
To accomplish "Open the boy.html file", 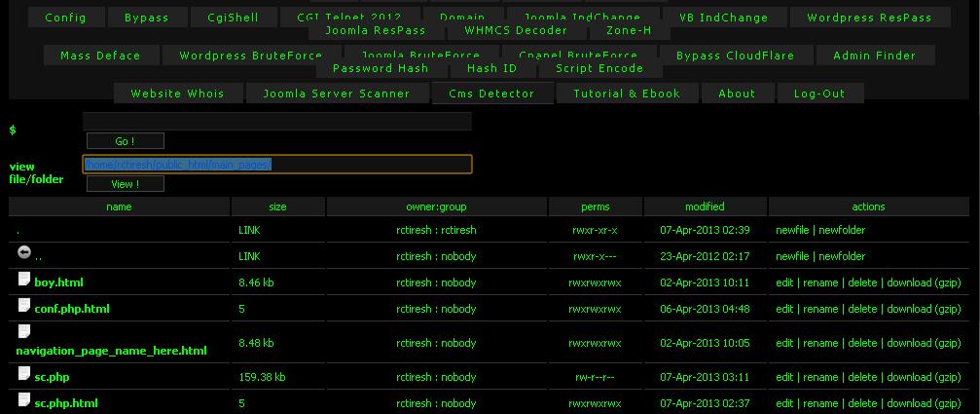I will point(58,282).
